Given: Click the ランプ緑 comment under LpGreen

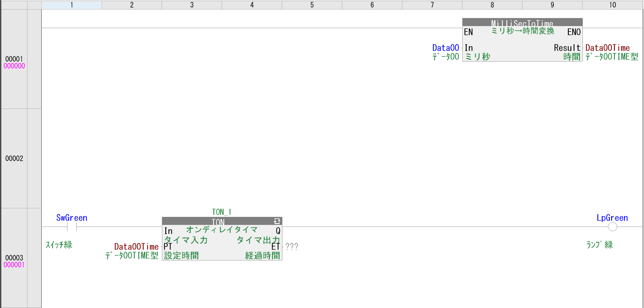Looking at the screenshot, I should tap(600, 244).
